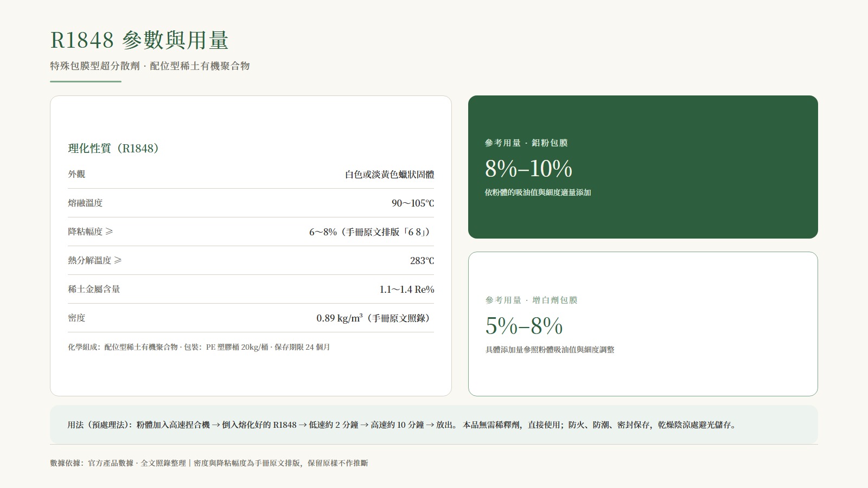Image resolution: width=868 pixels, height=488 pixels.
Task: Click the row label '熔融溫度'
Action: click(85, 203)
